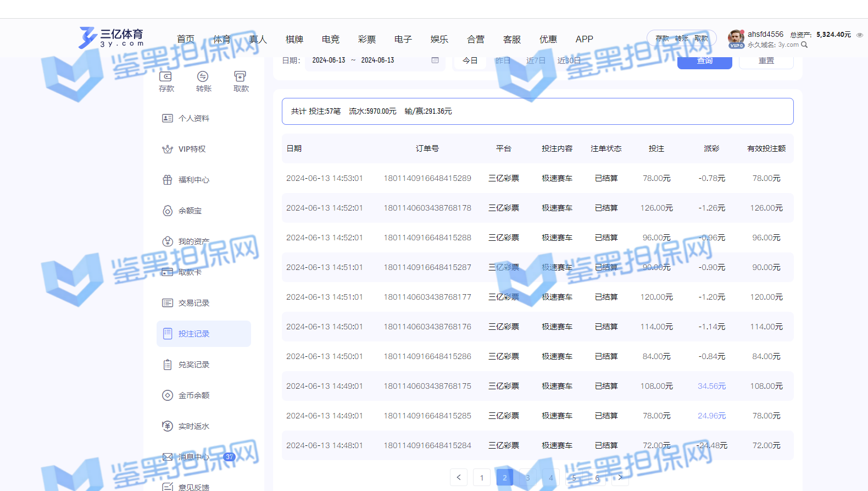This screenshot has height=491, width=868.
Task: Click the blue 查询 button
Action: point(704,61)
